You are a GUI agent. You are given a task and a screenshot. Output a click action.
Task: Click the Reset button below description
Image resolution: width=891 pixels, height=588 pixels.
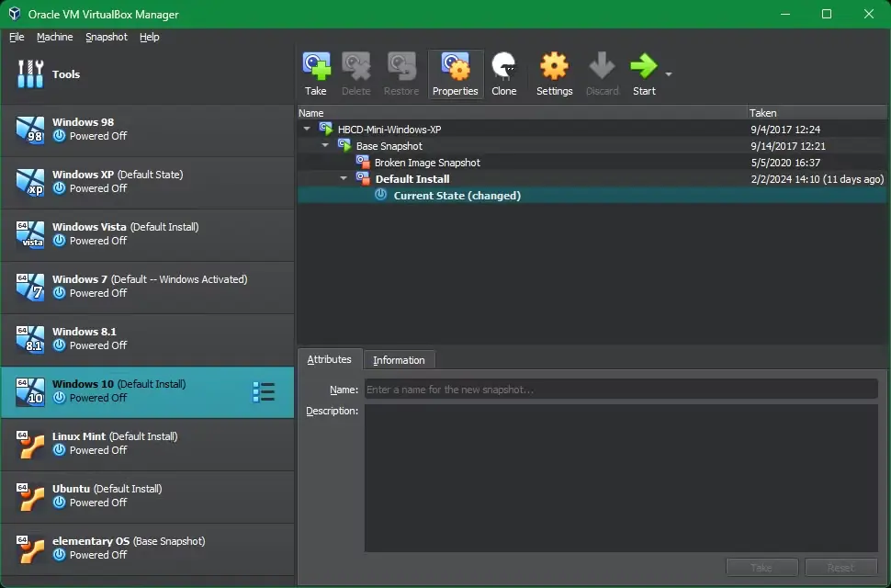(x=840, y=568)
